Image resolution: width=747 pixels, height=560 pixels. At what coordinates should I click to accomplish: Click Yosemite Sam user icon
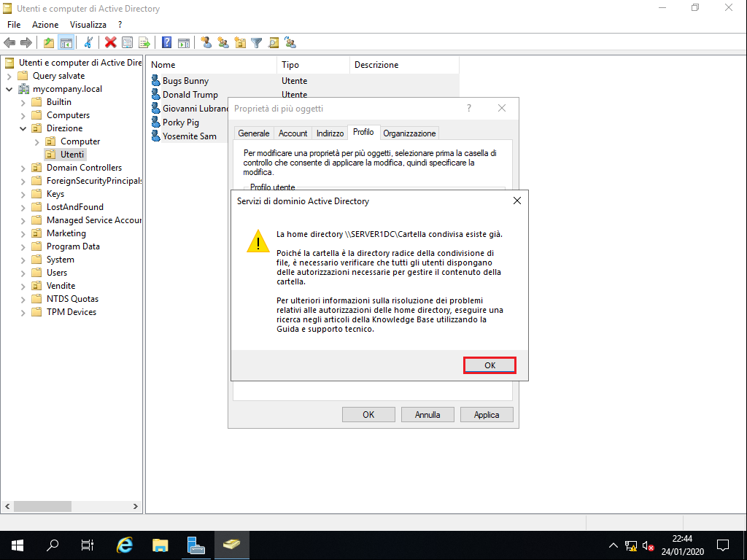tap(156, 136)
